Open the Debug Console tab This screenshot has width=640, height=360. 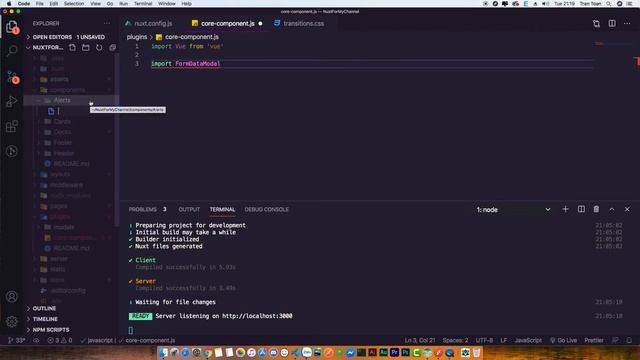pos(266,209)
